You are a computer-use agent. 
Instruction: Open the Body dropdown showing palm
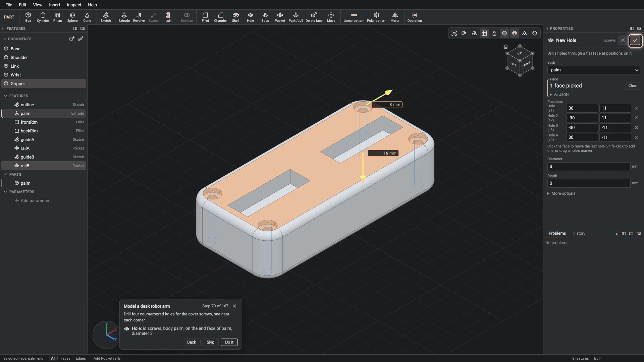tap(593, 70)
